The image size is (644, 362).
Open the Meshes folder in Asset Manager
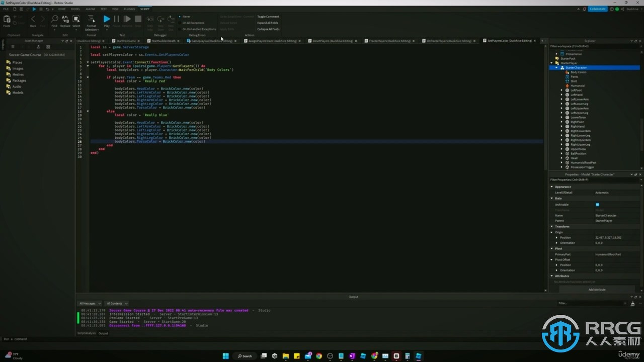18,74
